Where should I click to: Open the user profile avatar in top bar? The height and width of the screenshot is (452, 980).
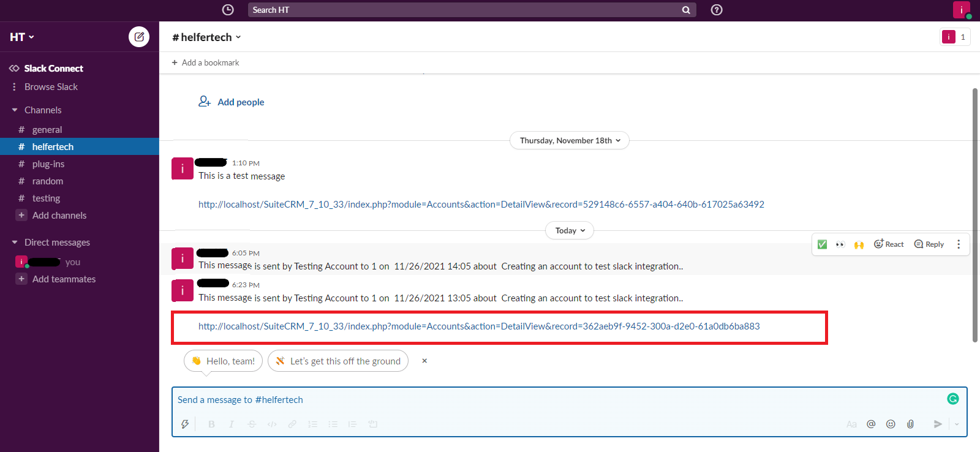click(962, 10)
